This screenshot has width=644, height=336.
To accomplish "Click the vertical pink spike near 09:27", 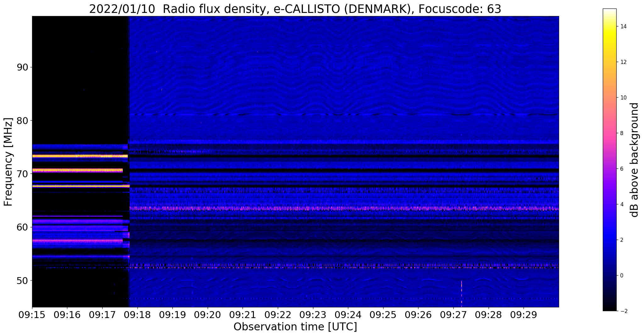I will 462,293.
